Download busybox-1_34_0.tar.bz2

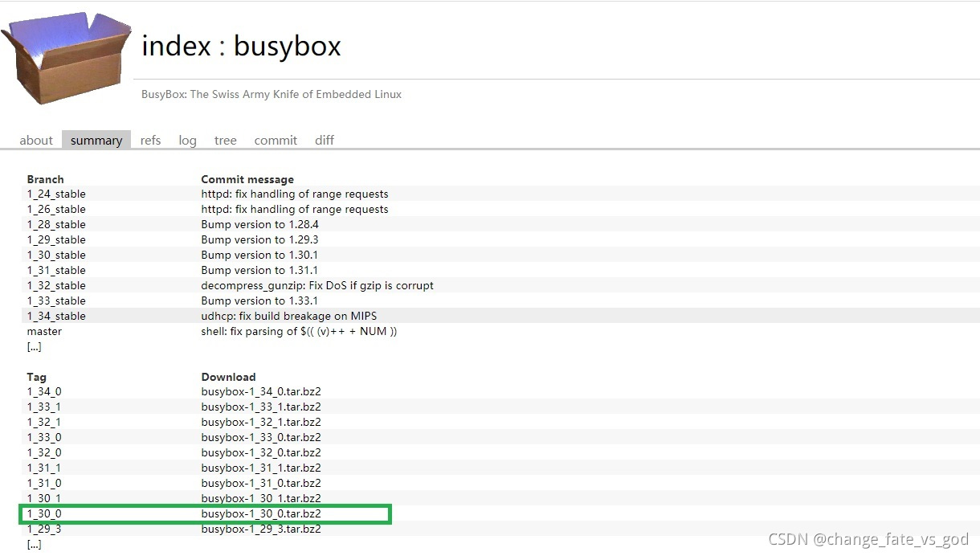click(x=261, y=391)
